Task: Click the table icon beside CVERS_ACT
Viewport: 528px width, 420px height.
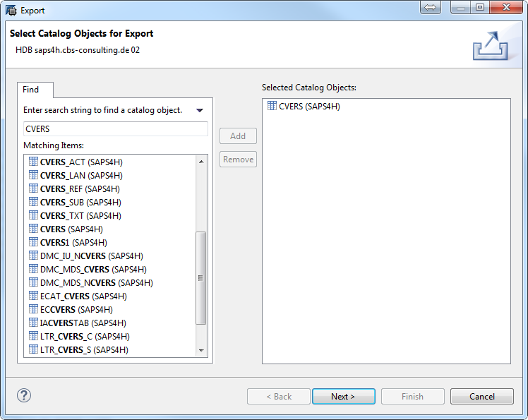Action: 33,162
